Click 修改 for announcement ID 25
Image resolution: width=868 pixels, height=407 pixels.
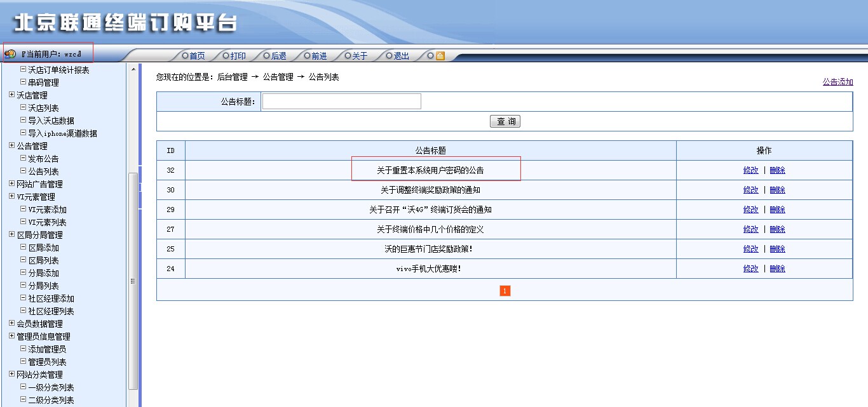[x=750, y=249]
